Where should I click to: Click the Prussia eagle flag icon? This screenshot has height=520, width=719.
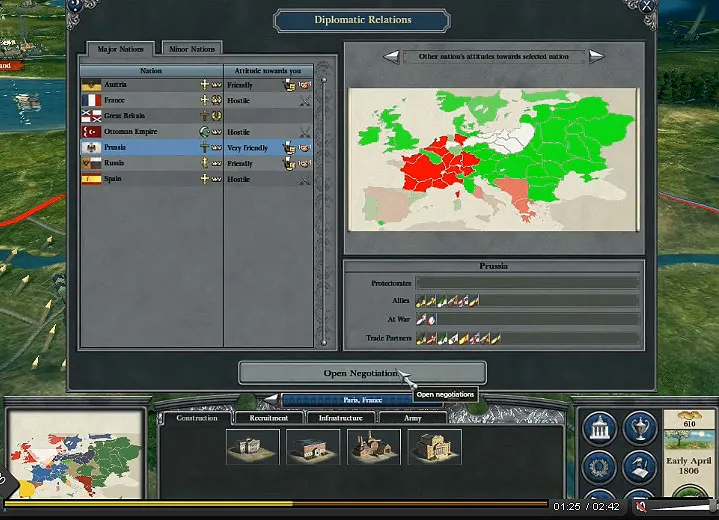click(91, 148)
